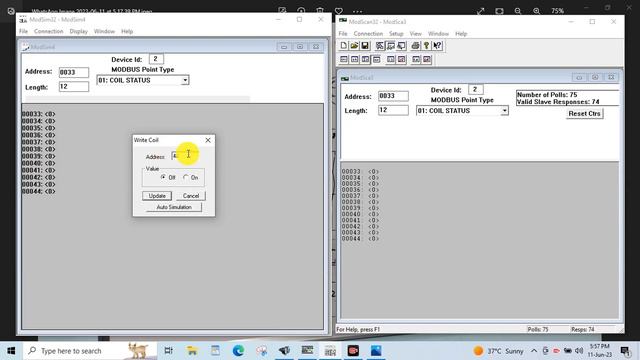Click the context Help arrow icon
Image resolution: width=640 pixels, height=360 pixels.
pyautogui.click(x=437, y=45)
